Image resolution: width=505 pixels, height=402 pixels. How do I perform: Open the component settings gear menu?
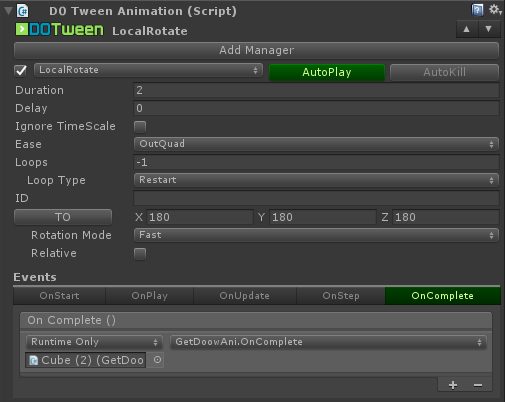coord(495,10)
